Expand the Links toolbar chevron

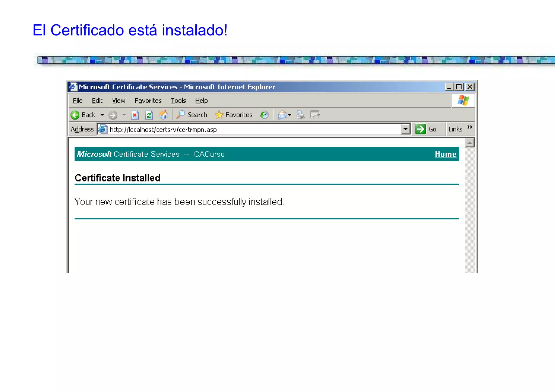click(x=470, y=127)
